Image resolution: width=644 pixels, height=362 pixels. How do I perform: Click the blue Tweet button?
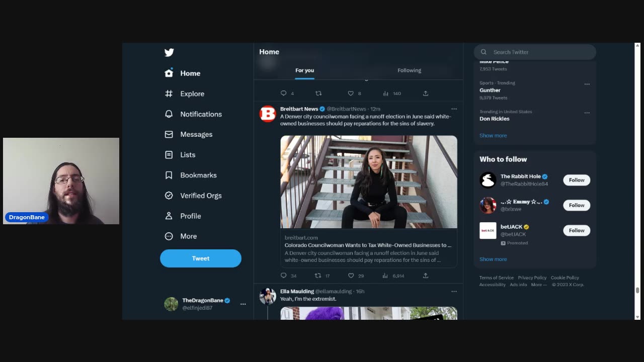(x=201, y=258)
